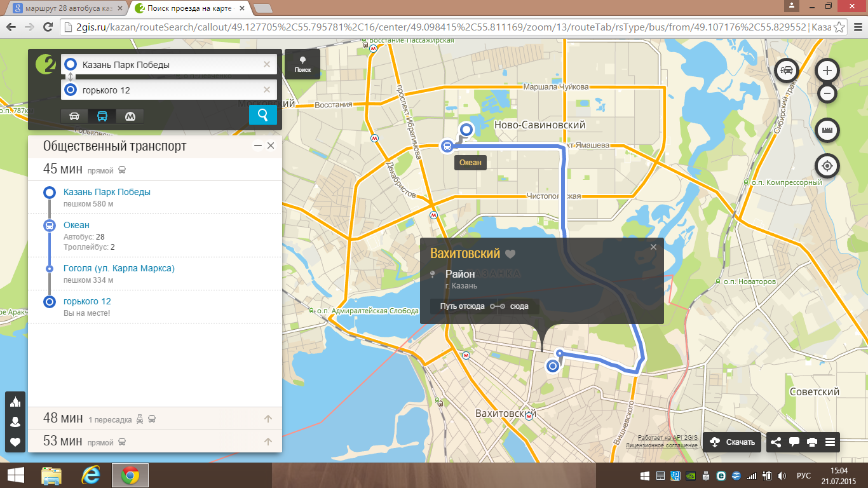868x488 pixels.
Task: Reload the page
Action: [x=48, y=27]
